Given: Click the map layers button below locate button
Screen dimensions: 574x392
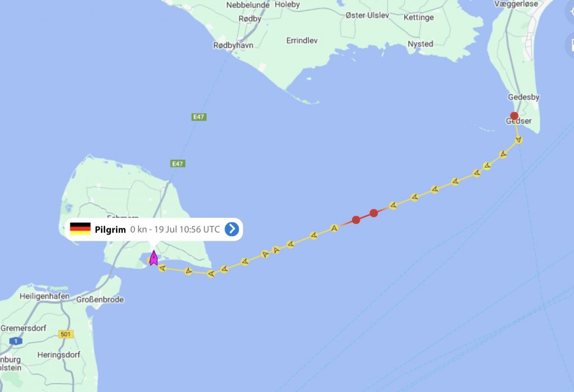Looking at the screenshot, I should pos(570,45).
